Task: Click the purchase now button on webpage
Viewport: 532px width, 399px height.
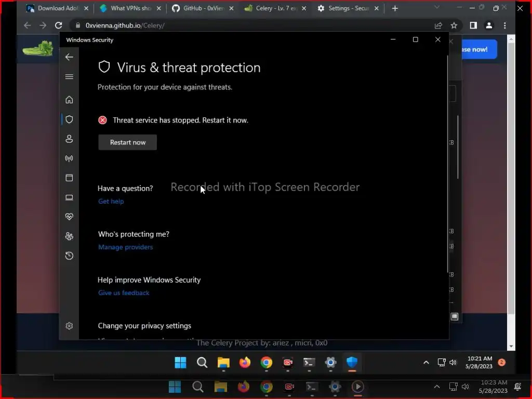Action: click(x=479, y=49)
